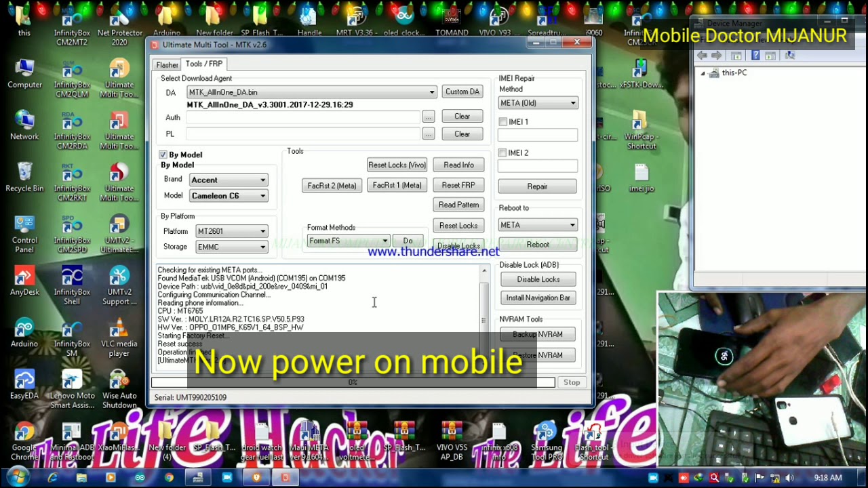Open the InfinityBox Shell shortcut
This screenshot has height=488, width=868.
pyautogui.click(x=72, y=285)
